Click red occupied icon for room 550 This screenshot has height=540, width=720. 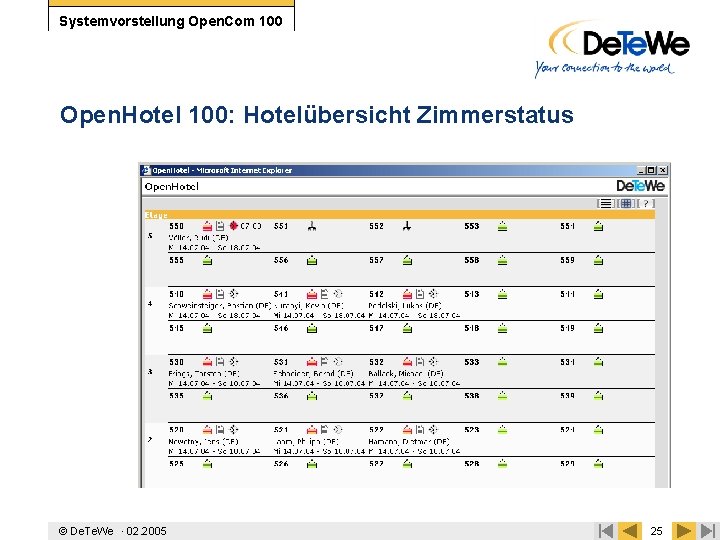point(208,226)
